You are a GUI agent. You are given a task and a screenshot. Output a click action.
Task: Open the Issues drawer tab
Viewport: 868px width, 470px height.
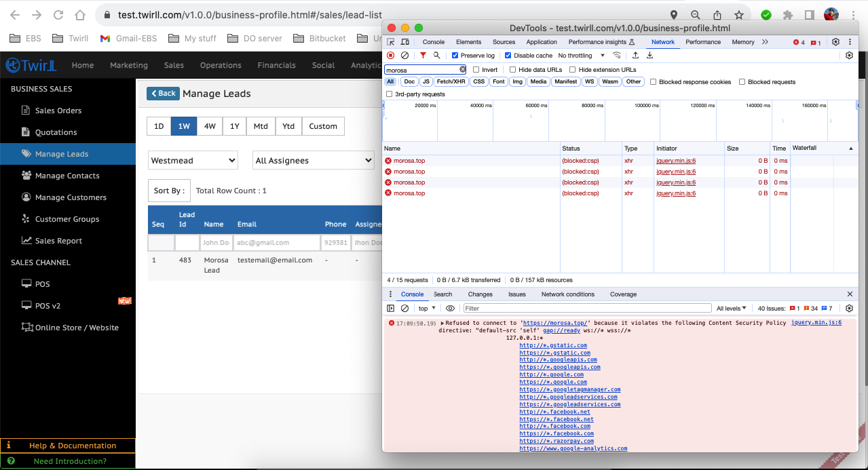[x=516, y=294]
